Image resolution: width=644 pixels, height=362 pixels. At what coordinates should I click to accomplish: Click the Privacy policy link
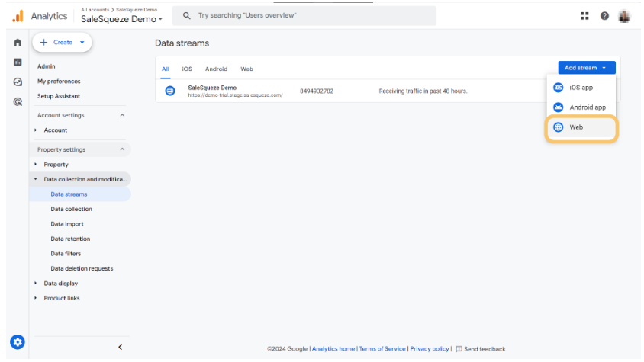(x=429, y=349)
